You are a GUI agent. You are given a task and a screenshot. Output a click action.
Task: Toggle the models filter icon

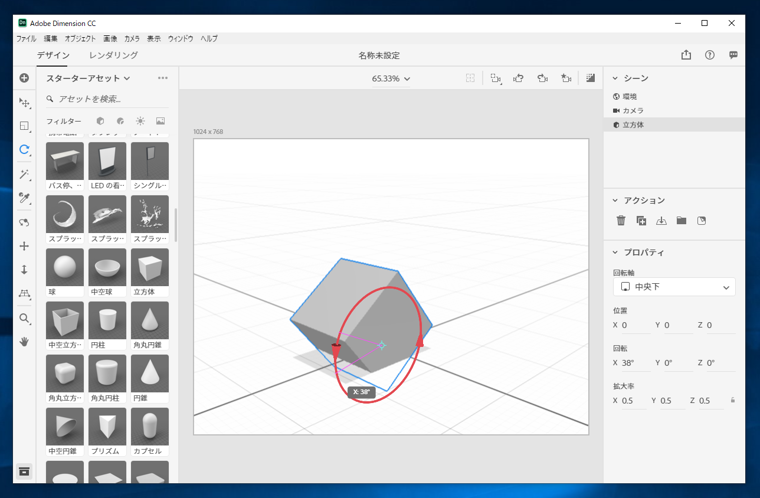[x=100, y=121]
